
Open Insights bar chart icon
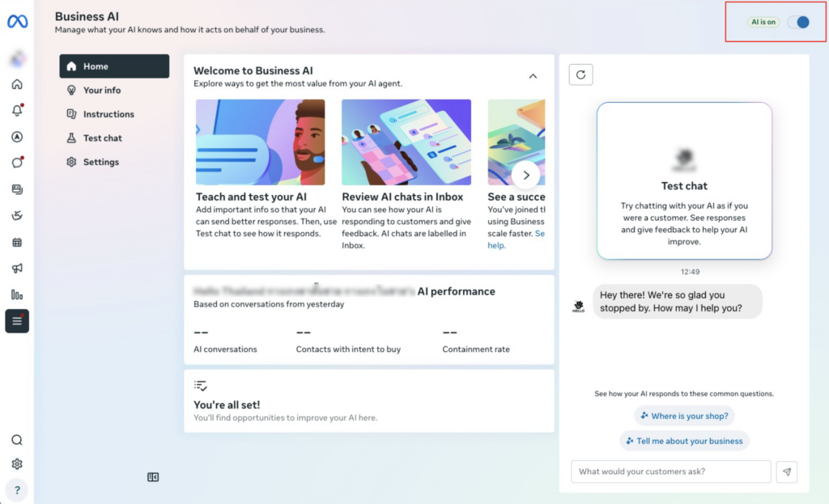(17, 294)
